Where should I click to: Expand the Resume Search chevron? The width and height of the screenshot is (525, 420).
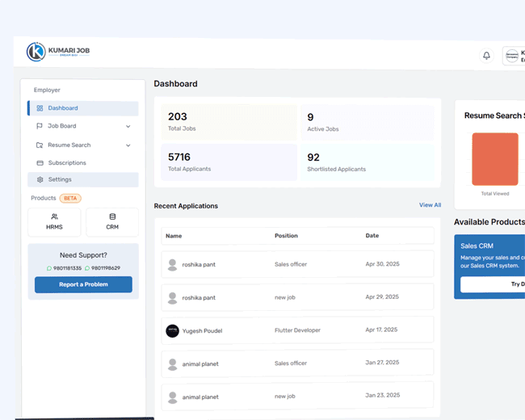click(x=128, y=145)
